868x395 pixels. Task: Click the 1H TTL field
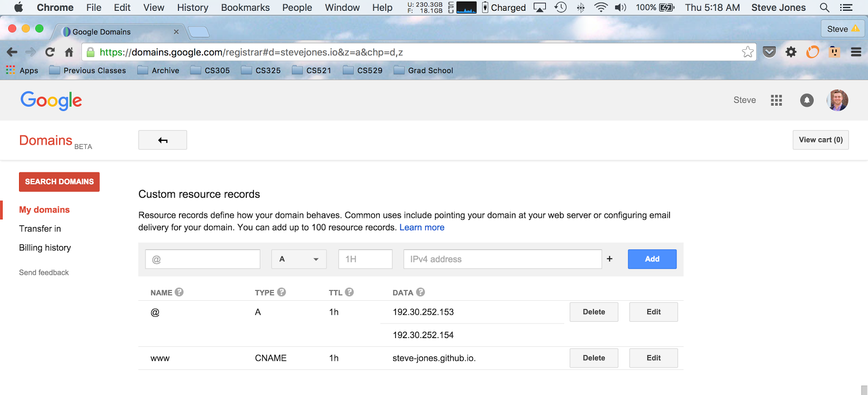pos(366,259)
